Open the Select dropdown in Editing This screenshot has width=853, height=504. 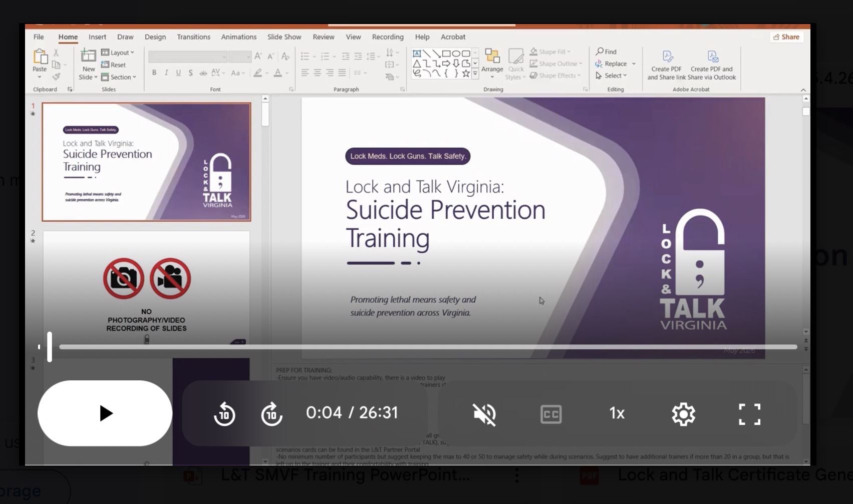(x=611, y=76)
